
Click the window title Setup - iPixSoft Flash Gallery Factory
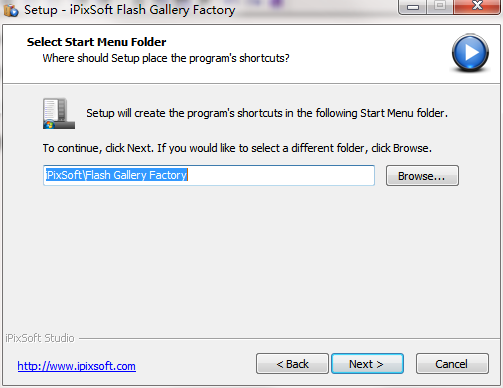click(x=130, y=10)
